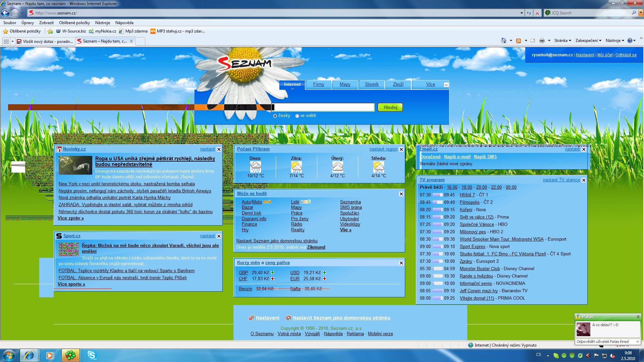Click the refresh page icon
The width and height of the screenshot is (644, 362).
tap(529, 13)
